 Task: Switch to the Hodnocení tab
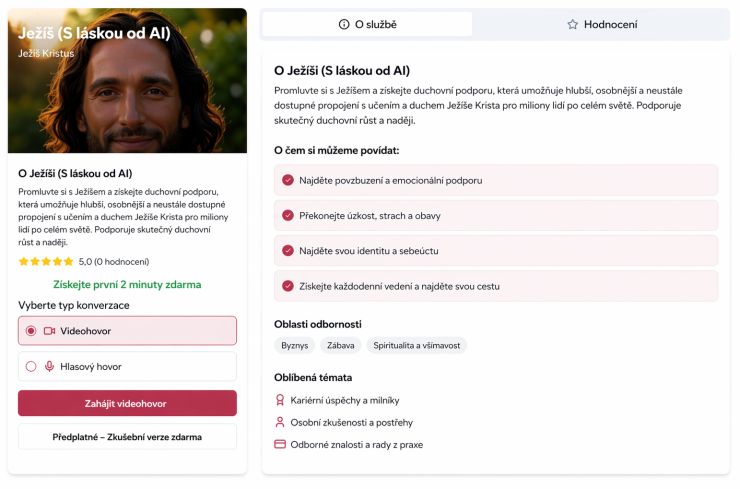click(601, 24)
